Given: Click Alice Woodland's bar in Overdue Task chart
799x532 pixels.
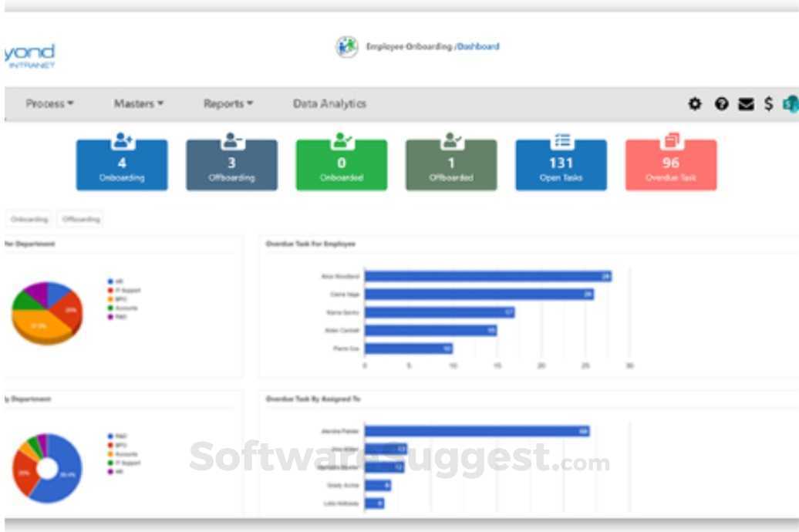Looking at the screenshot, I should coord(486,275).
